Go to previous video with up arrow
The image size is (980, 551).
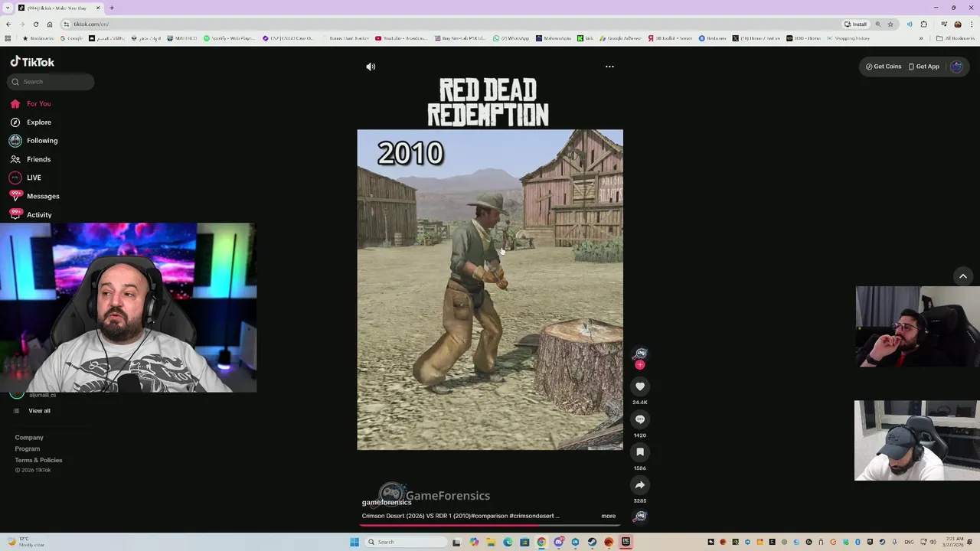click(x=963, y=276)
